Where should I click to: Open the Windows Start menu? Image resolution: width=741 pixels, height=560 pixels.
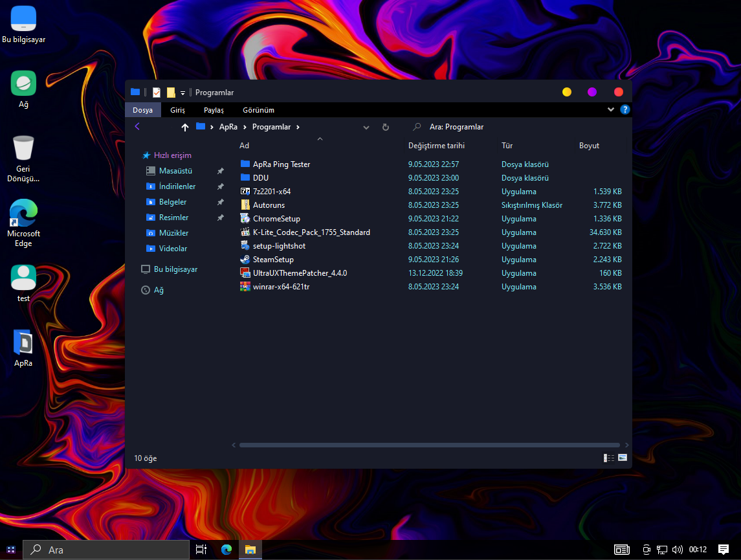(11, 550)
